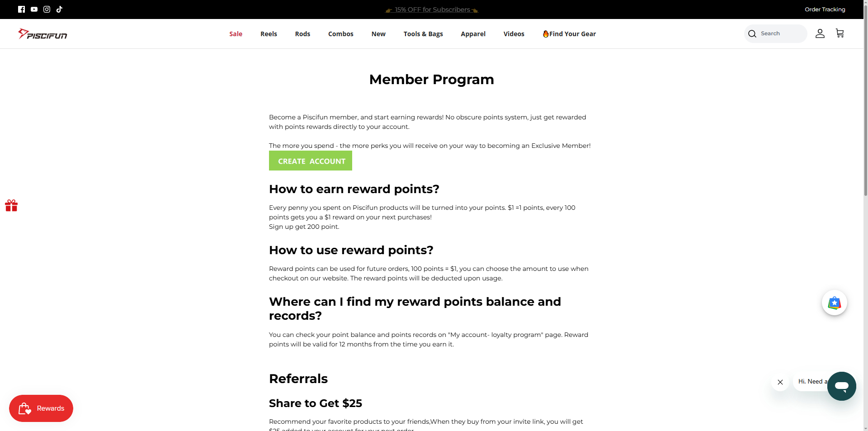Open the Sale menu item
868x431 pixels.
coord(236,34)
